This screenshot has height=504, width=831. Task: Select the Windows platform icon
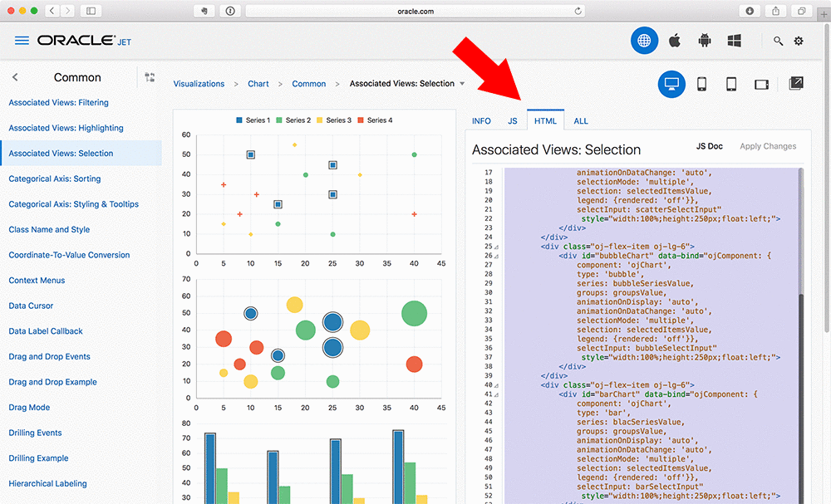pos(734,40)
